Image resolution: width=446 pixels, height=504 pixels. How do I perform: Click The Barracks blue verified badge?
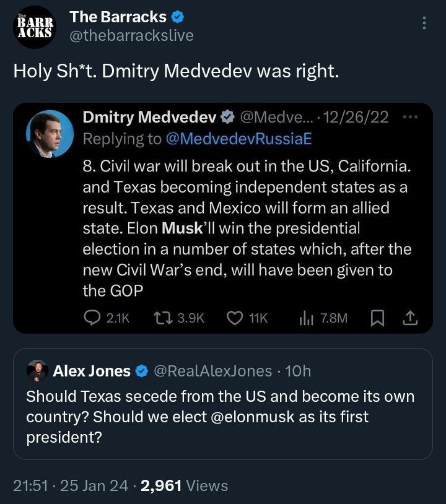click(177, 17)
